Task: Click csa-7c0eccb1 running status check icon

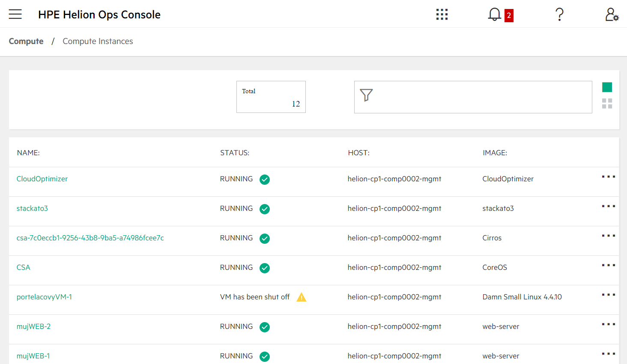Action: tap(265, 239)
